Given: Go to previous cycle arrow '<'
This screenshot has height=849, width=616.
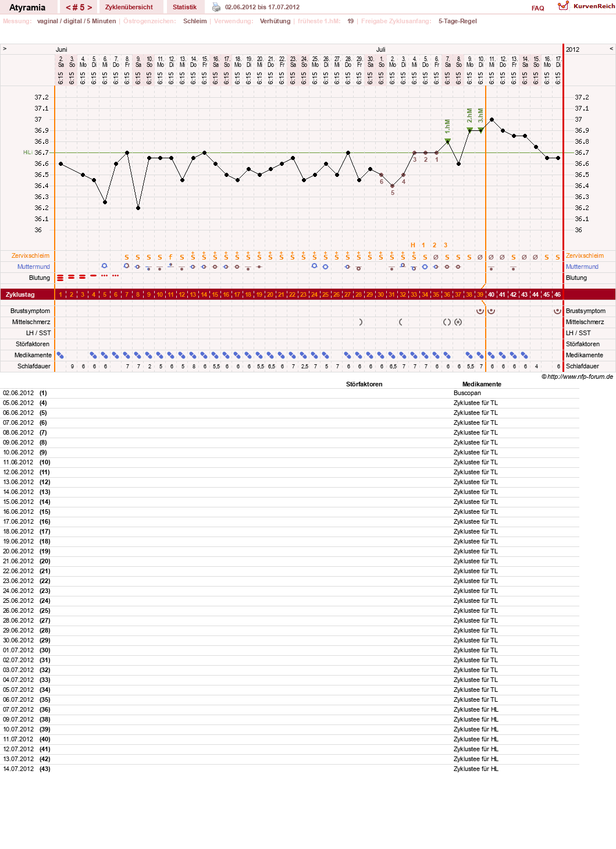Looking at the screenshot, I should (x=68, y=8).
